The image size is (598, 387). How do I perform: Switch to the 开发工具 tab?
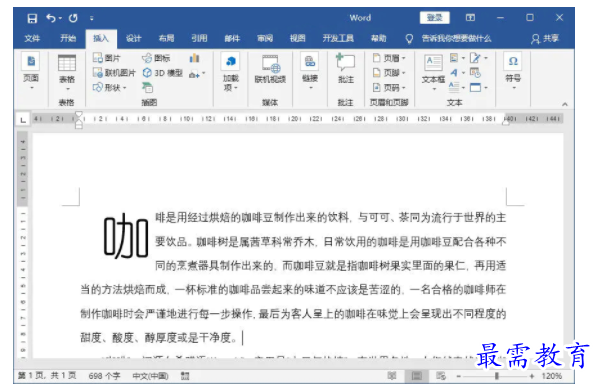click(338, 38)
